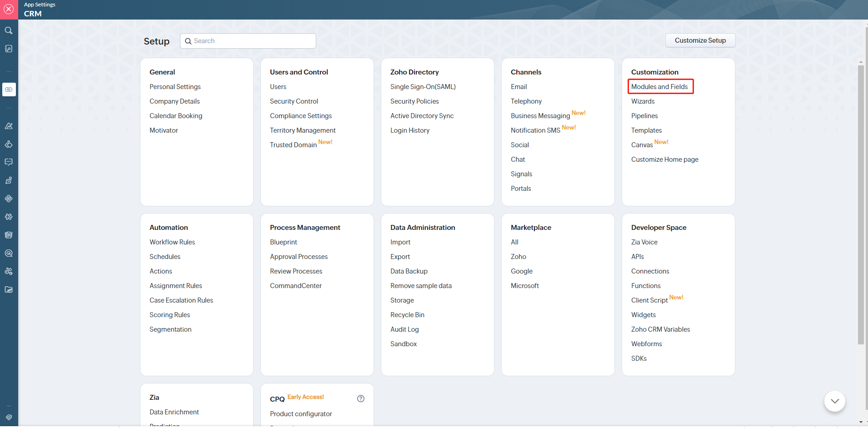Screen dimensions: 868x428
Task: Open Workflow Rules under Automation
Action: pyautogui.click(x=172, y=242)
